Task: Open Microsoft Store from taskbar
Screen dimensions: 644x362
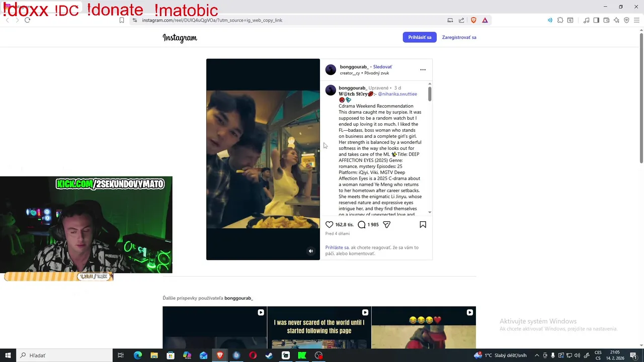Action: (x=171, y=355)
